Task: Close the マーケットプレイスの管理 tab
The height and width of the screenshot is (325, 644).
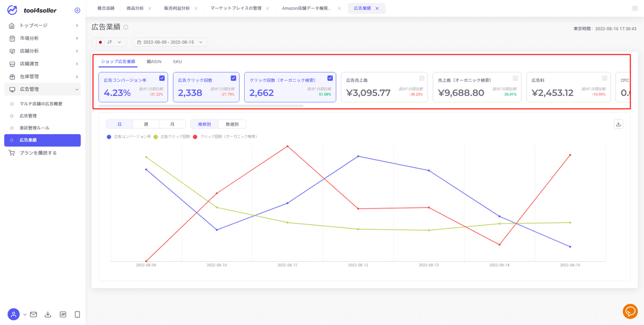Action: 267,9
